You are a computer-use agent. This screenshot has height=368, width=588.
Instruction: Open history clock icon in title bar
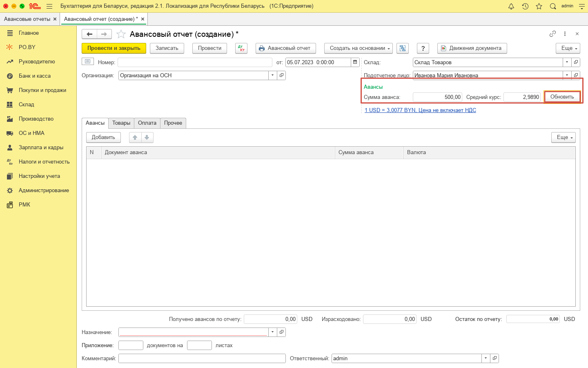point(525,6)
